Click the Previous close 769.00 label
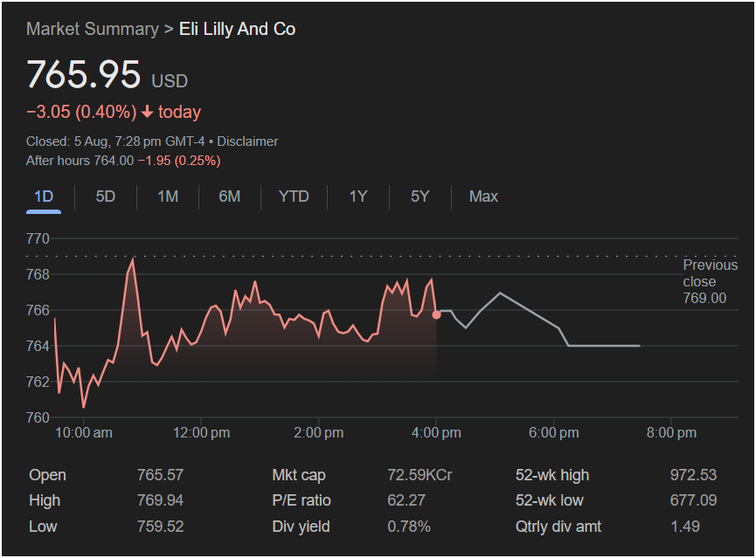 [x=710, y=281]
